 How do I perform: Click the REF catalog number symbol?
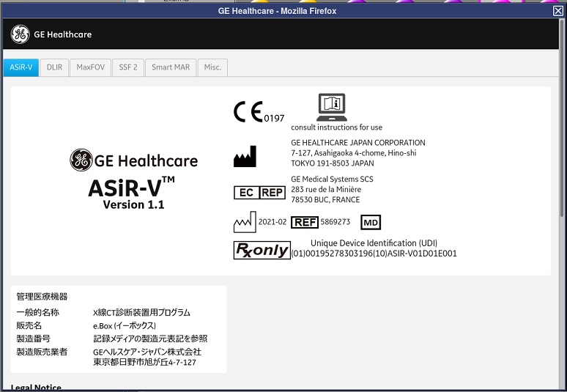coord(304,222)
